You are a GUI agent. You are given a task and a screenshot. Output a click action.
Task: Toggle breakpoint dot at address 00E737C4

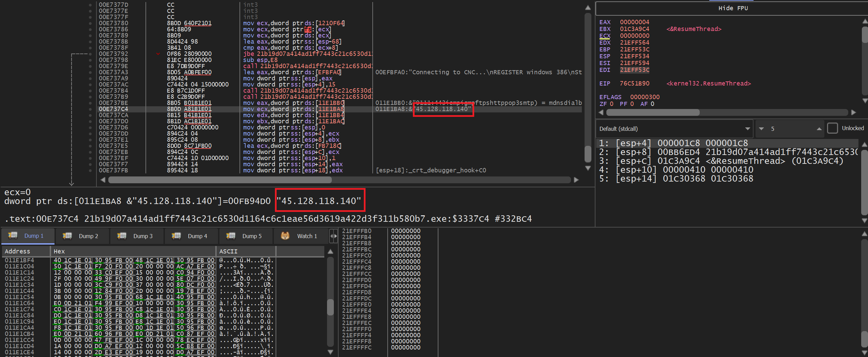coord(90,109)
